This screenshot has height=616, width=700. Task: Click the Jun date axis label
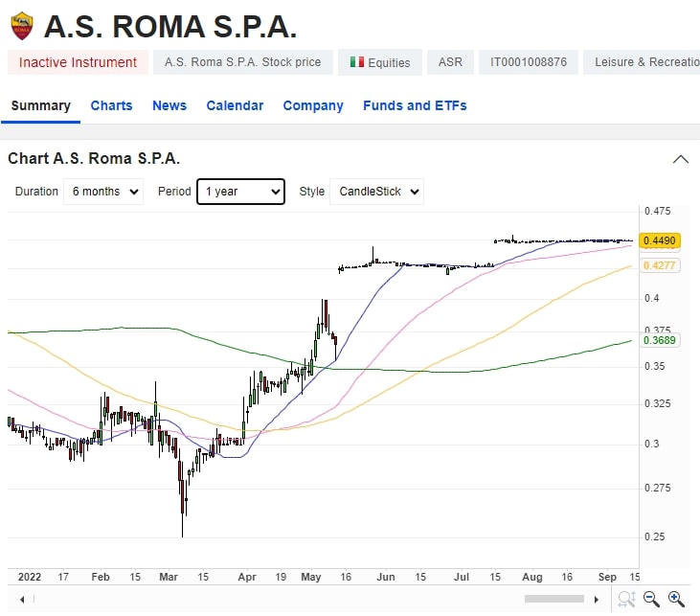coord(385,577)
